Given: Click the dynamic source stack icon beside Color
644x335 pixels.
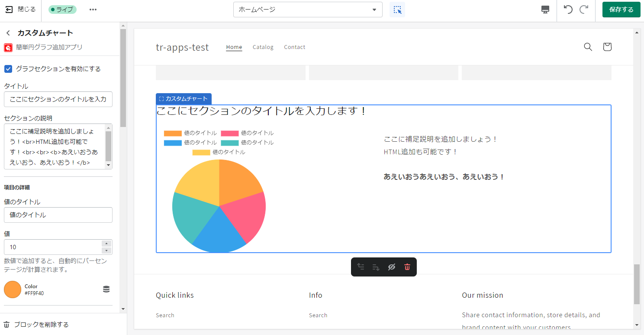Looking at the screenshot, I should (x=106, y=289).
